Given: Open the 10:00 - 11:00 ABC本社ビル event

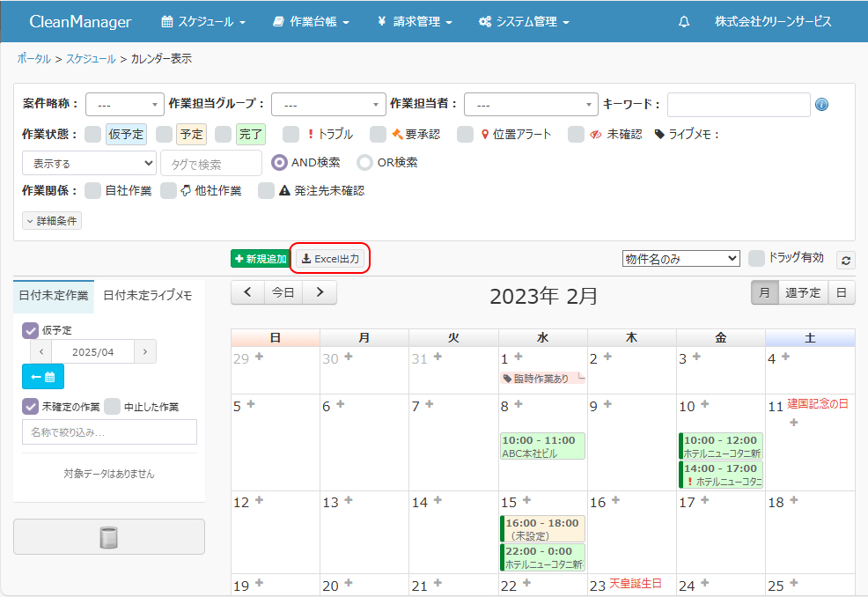Looking at the screenshot, I should 542,446.
